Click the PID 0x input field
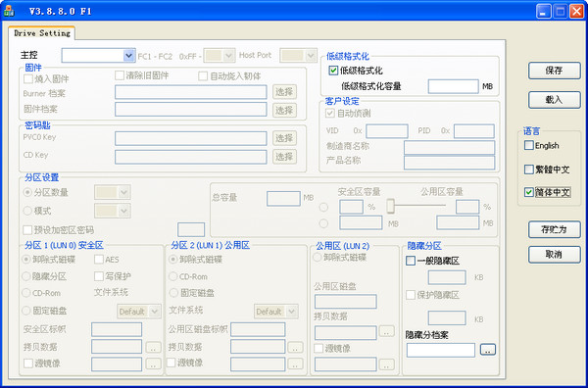This screenshot has height=388, width=588. pyautogui.click(x=474, y=131)
